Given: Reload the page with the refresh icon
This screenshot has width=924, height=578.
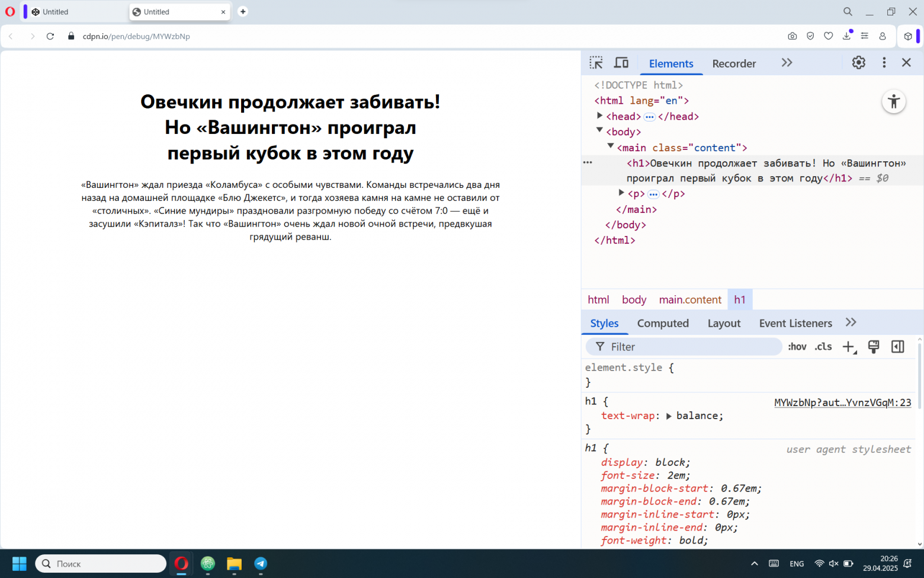Looking at the screenshot, I should (50, 36).
